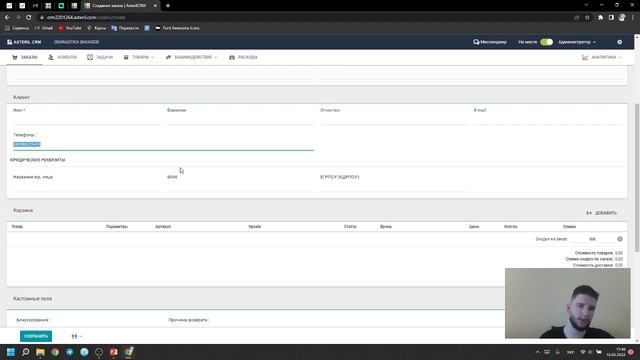Image resolution: width=640 pixels, height=360 pixels.
Task: Open the Клиенты section
Action: coord(62,57)
